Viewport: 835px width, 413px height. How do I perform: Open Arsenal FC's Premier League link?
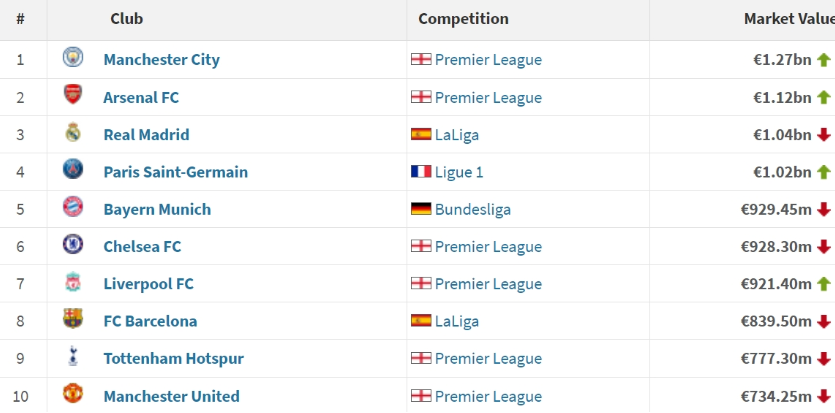pyautogui.click(x=488, y=97)
